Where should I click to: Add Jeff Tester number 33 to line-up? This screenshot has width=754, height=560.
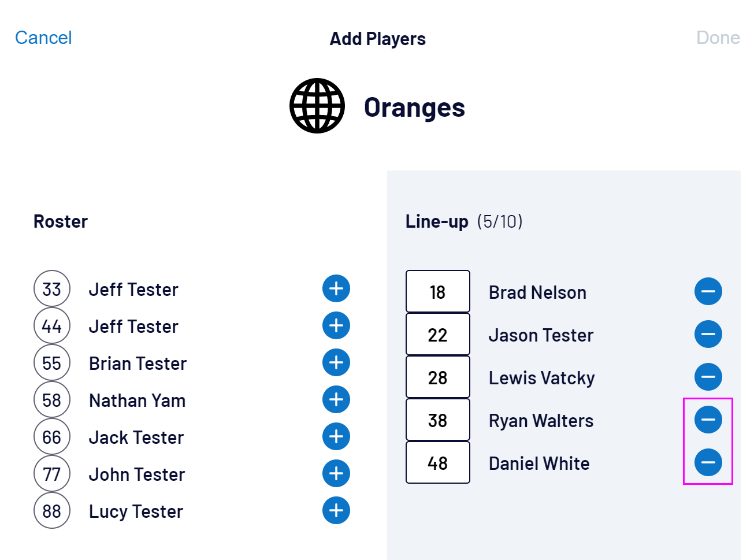(336, 289)
